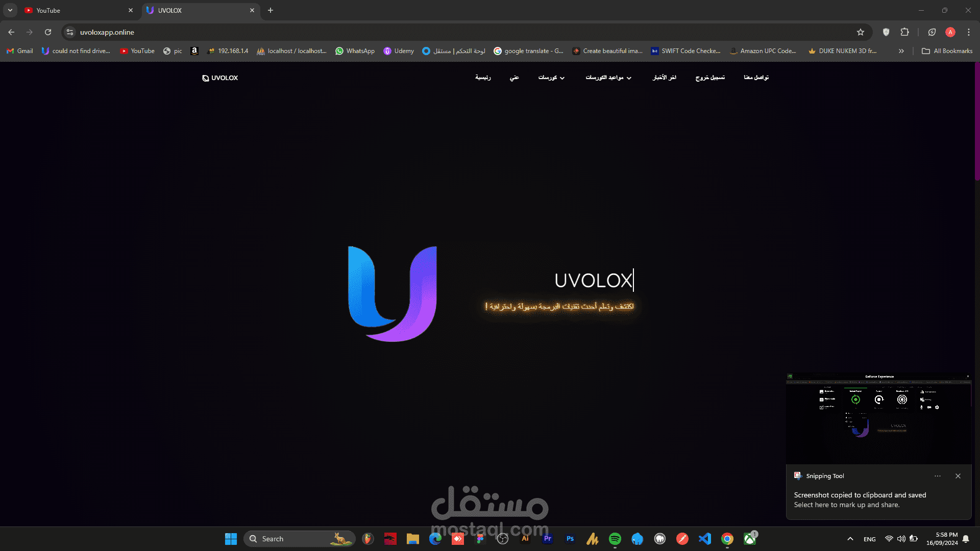
Task: Toggle browser profile avatar button
Action: pyautogui.click(x=951, y=32)
